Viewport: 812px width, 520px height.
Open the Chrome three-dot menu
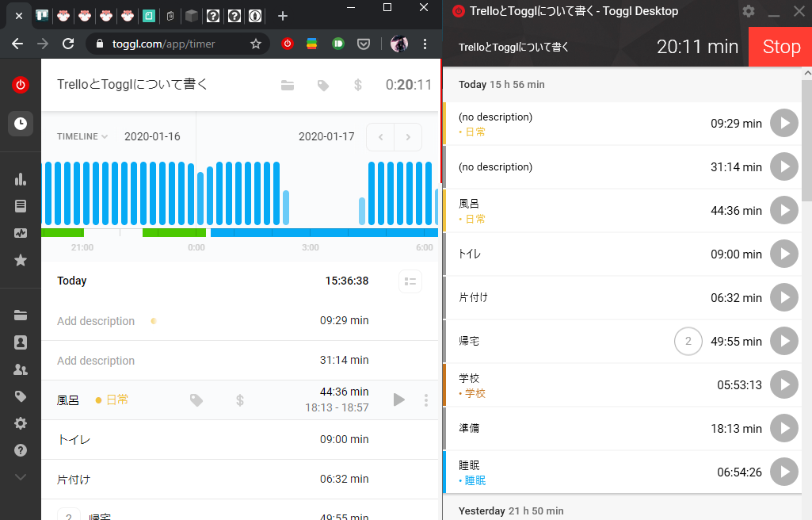425,44
